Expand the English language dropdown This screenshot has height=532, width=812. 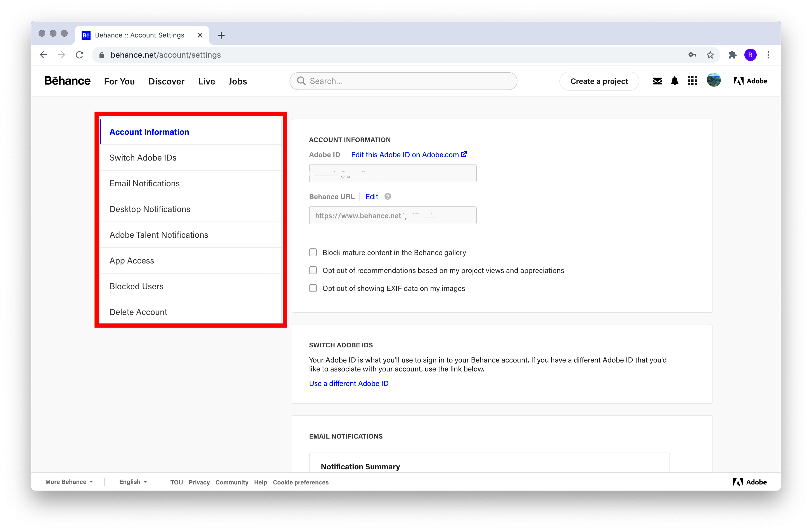click(x=132, y=482)
